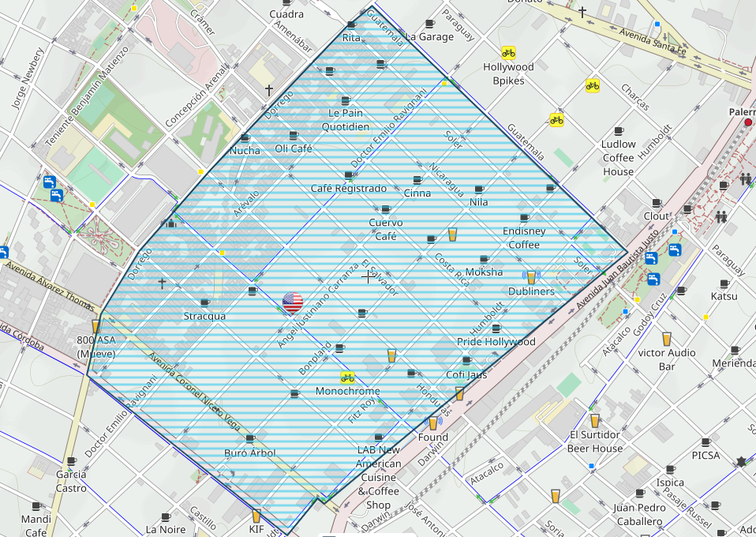Screen dimensions: 756x537
Task: Select the Cinna café icon
Action: (417, 180)
